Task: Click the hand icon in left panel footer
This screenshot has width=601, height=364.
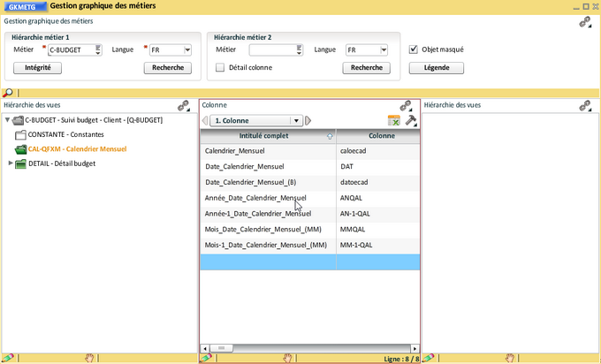Action: (x=89, y=359)
